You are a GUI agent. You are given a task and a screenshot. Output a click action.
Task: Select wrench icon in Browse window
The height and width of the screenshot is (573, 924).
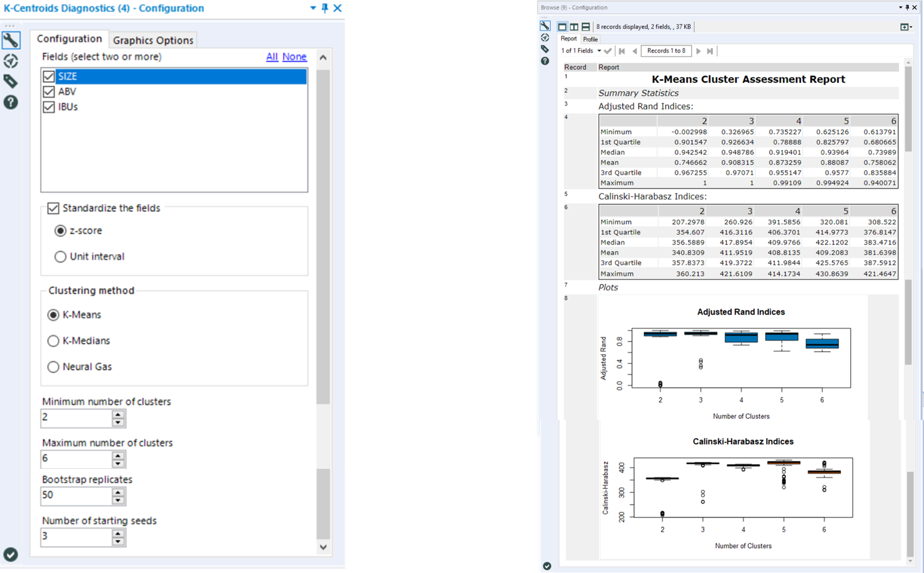pyautogui.click(x=545, y=26)
